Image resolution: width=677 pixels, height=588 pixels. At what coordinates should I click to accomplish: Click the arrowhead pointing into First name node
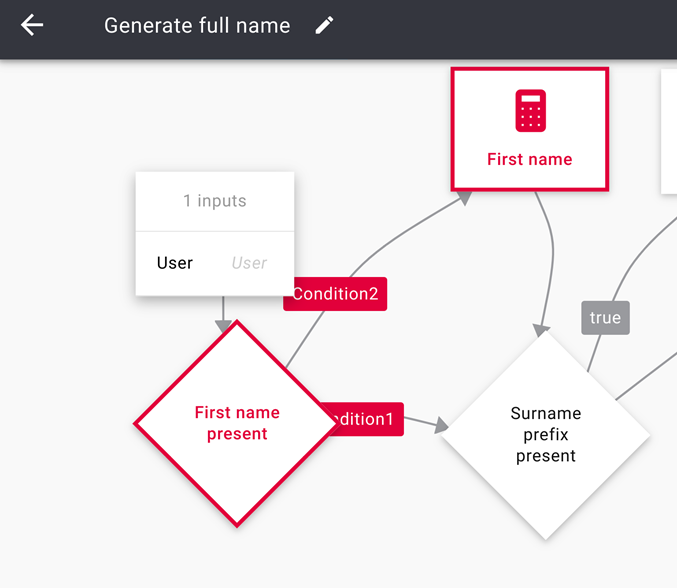pos(463,197)
